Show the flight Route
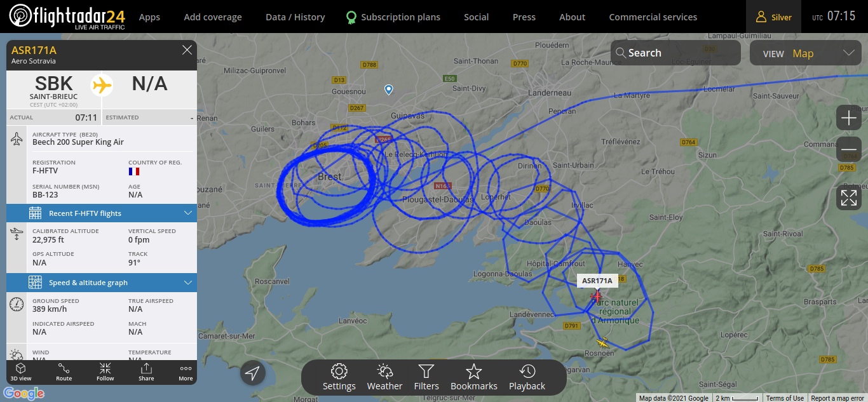Image resolution: width=868 pixels, height=402 pixels. click(x=64, y=372)
